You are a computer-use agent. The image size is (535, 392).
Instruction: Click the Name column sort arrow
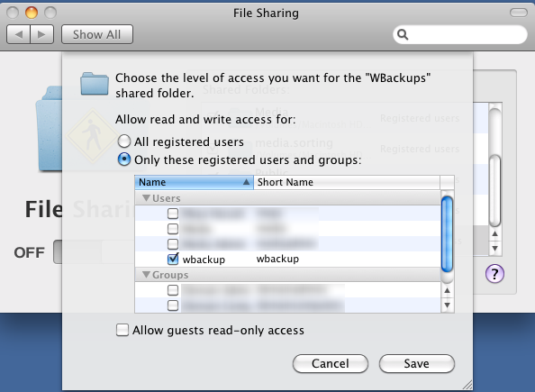(247, 182)
